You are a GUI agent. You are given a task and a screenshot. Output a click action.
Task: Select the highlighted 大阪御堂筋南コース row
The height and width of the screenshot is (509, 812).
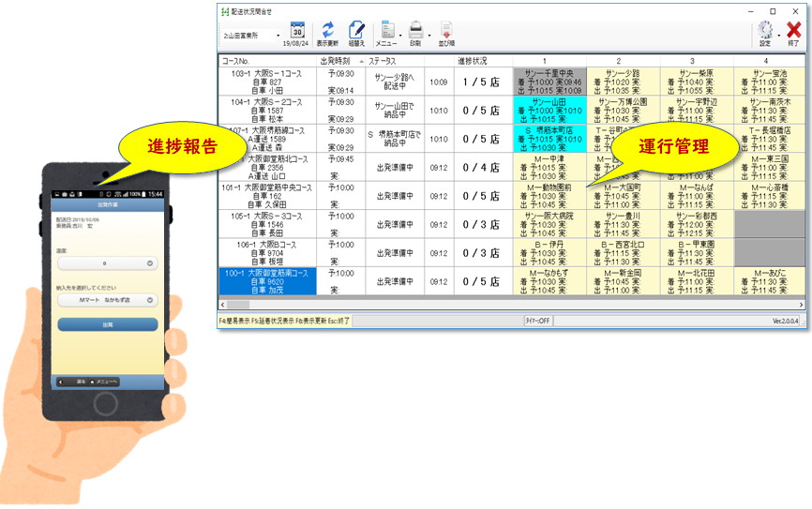(266, 281)
